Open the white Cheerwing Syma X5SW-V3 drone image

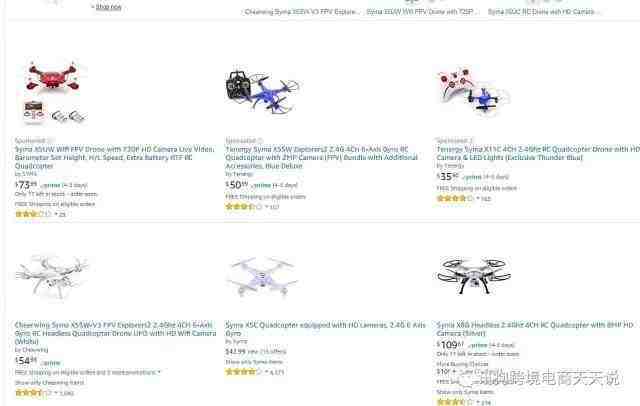click(x=52, y=277)
